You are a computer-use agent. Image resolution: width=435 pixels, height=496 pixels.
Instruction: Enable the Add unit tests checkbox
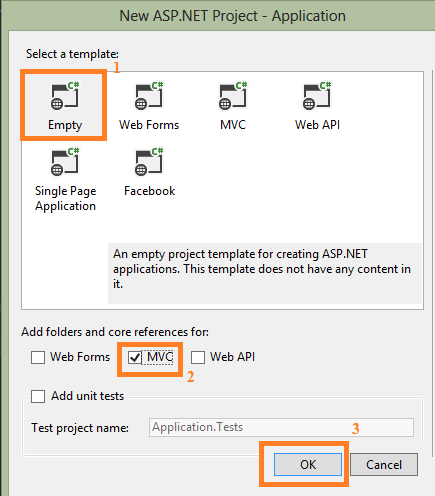(38, 396)
